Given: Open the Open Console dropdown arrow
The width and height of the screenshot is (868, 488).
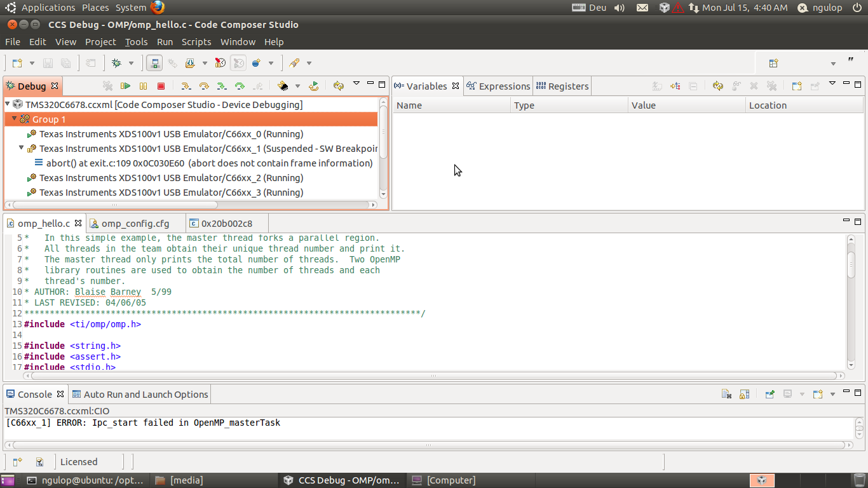Looking at the screenshot, I should (x=832, y=395).
